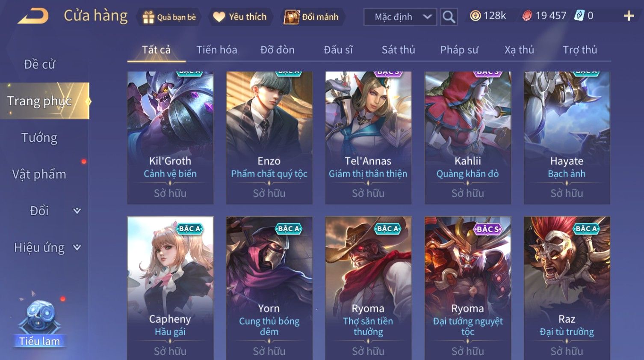
Task: Switch to the Pháp sư tab
Action: [x=459, y=50]
